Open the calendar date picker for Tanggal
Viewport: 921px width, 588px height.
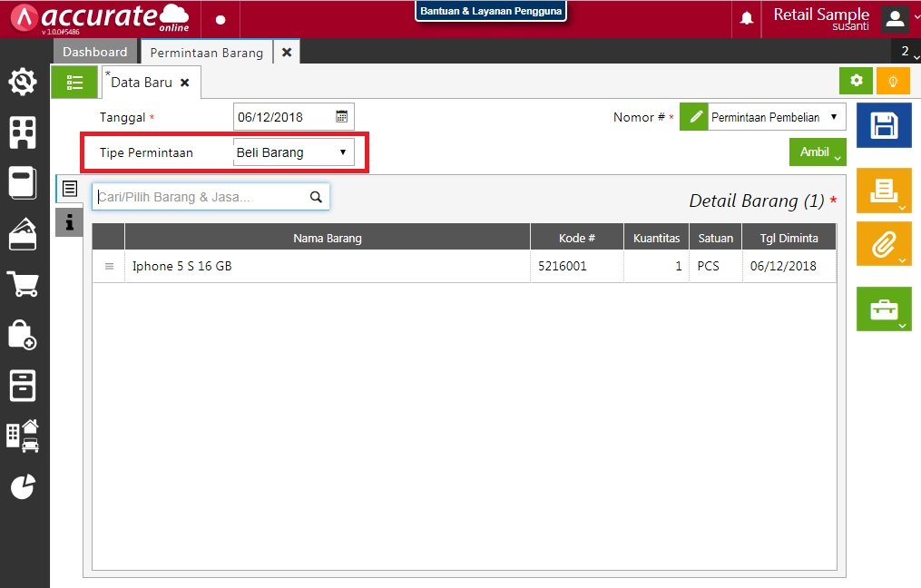point(342,117)
